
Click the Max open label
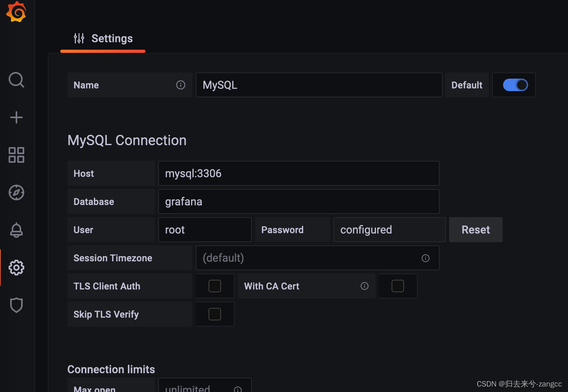pos(95,389)
